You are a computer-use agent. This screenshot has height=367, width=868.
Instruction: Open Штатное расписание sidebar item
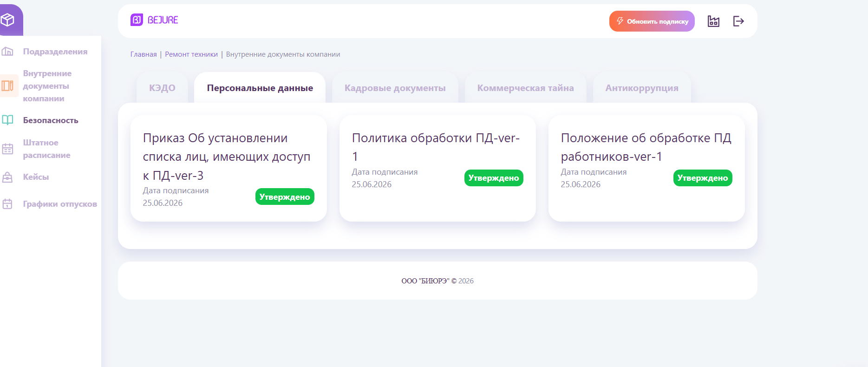point(46,149)
